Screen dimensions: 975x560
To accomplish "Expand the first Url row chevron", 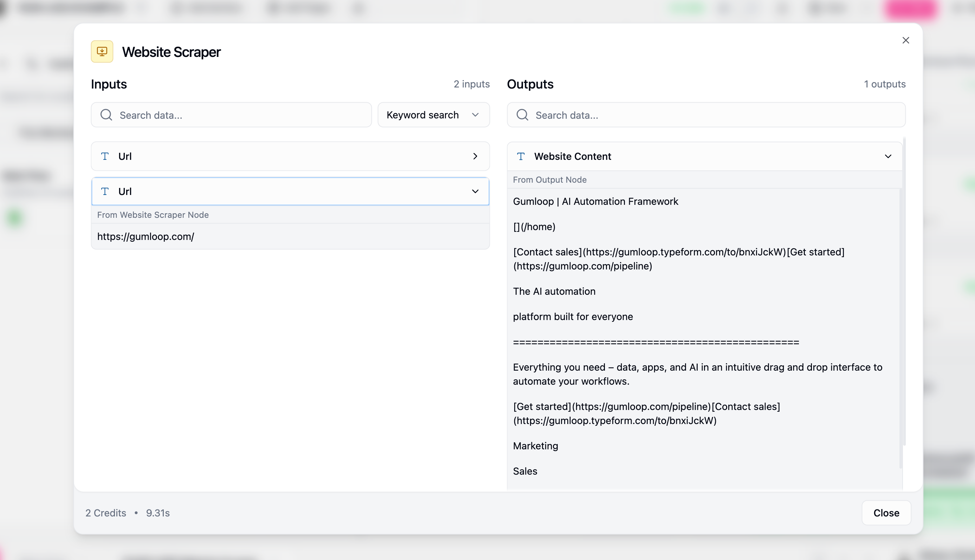I will (x=476, y=156).
